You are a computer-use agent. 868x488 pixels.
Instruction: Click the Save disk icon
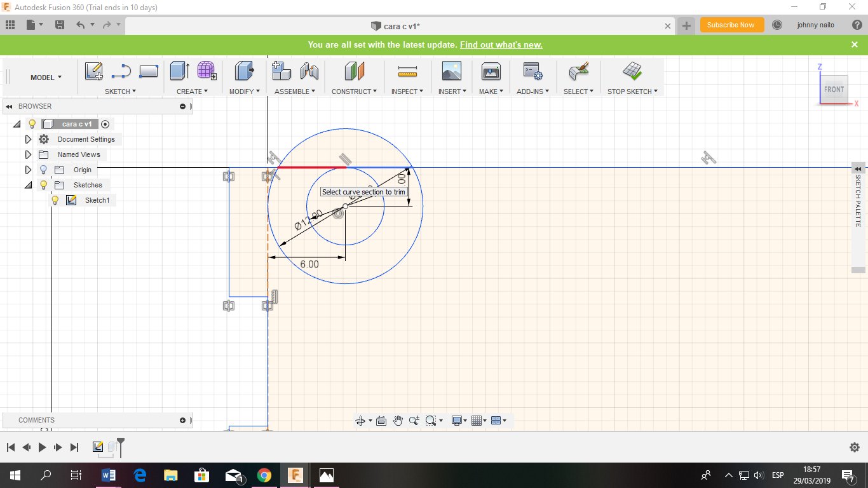click(60, 25)
